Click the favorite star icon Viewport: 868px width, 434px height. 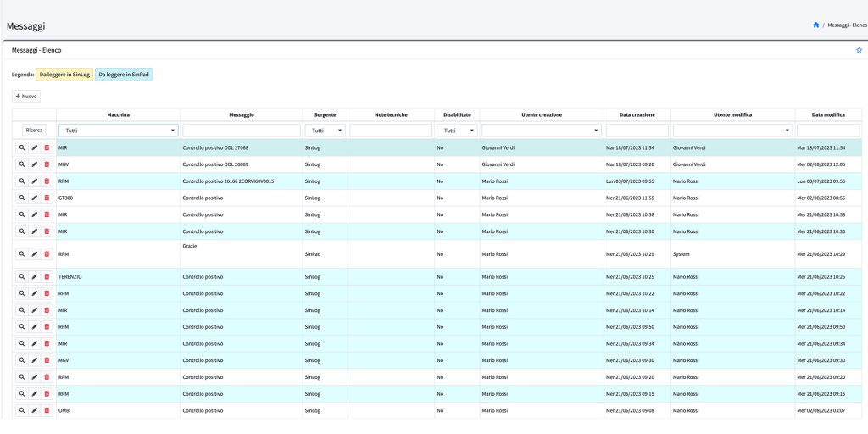click(x=859, y=50)
